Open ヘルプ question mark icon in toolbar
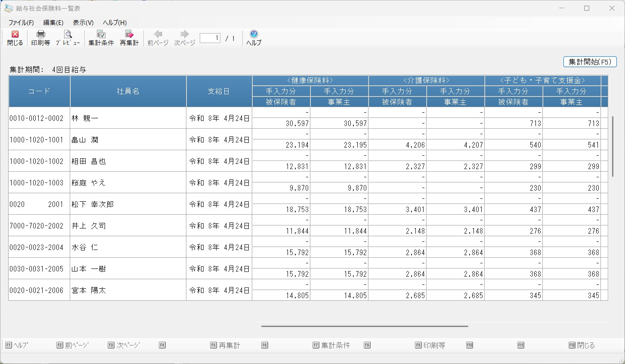The image size is (625, 364). click(x=254, y=35)
